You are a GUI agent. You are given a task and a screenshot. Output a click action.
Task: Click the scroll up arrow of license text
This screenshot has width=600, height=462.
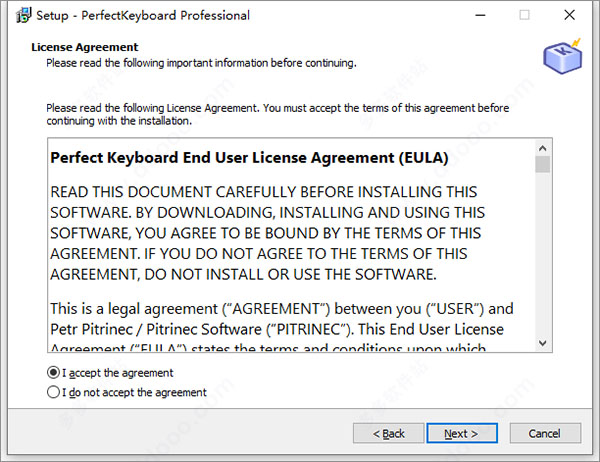point(543,148)
